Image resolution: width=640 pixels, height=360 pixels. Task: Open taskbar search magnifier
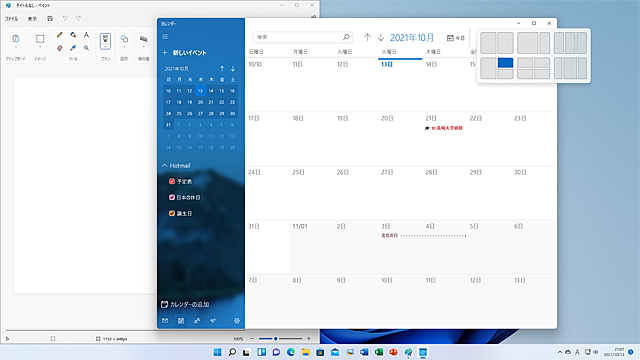coord(232,352)
